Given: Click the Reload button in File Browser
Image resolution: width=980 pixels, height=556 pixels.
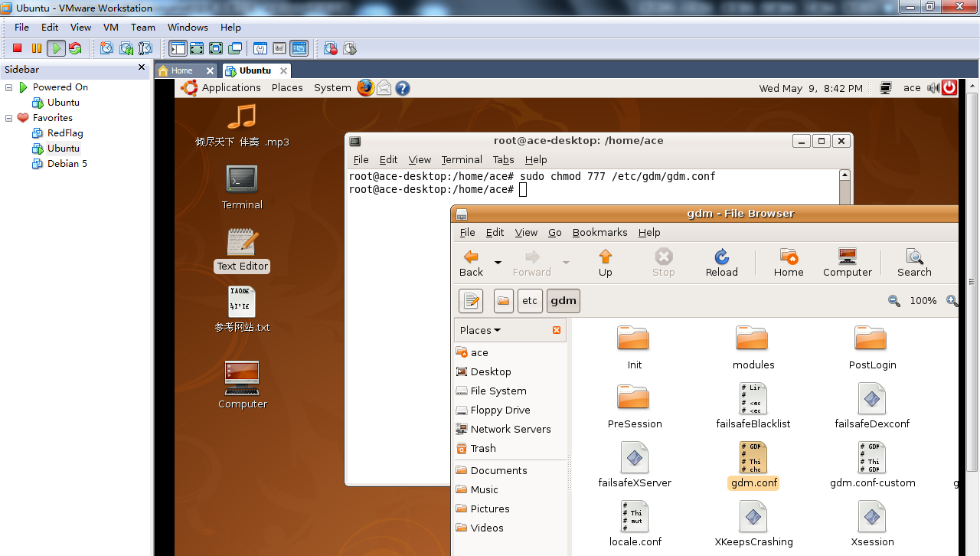Looking at the screenshot, I should click(721, 263).
